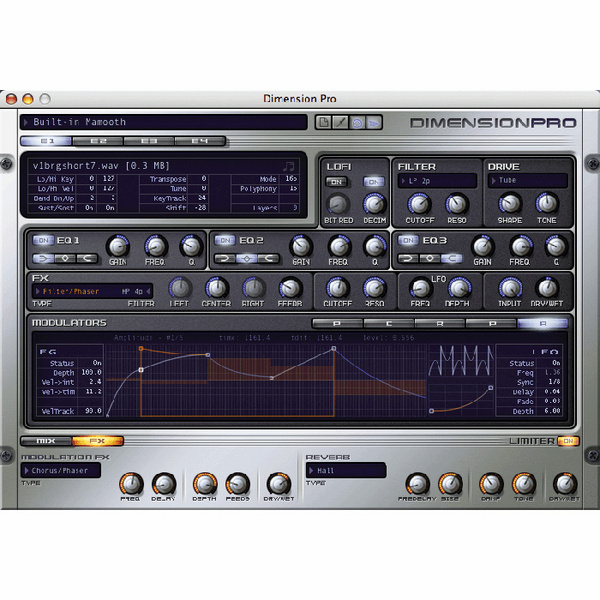
Task: Click the LOFI DECIM knob
Action: [374, 204]
